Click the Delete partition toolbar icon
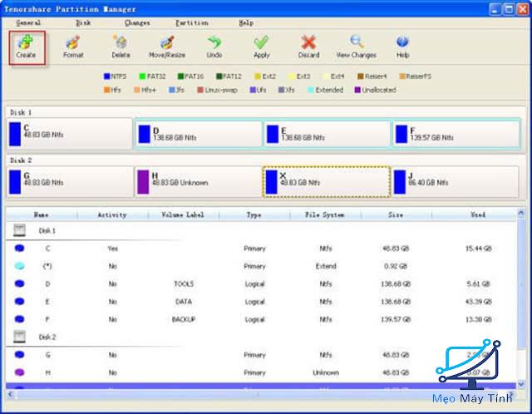The image size is (532, 414). (121, 42)
